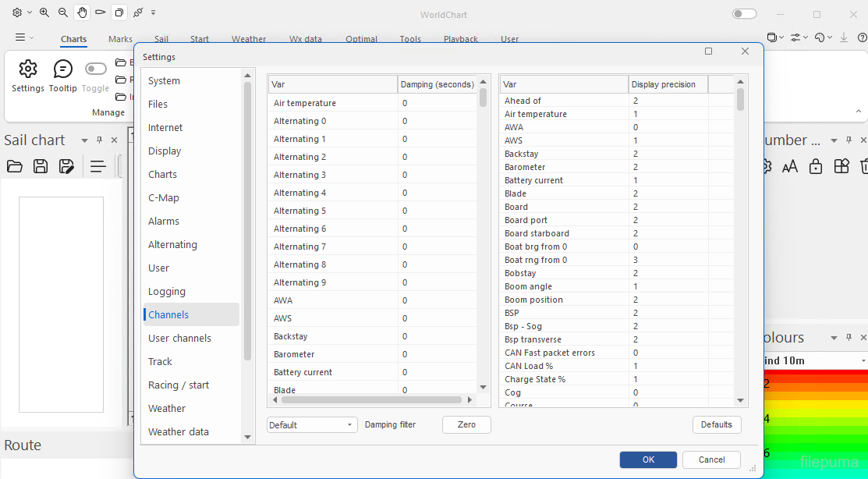Pin the Sail chart panel
This screenshot has height=479, width=868.
coord(99,140)
